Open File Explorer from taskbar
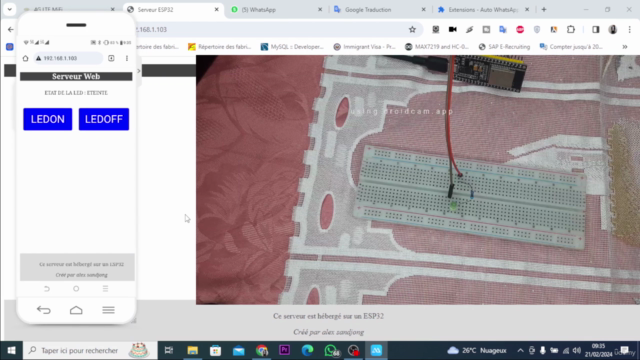The height and width of the screenshot is (360, 640). 192,350
